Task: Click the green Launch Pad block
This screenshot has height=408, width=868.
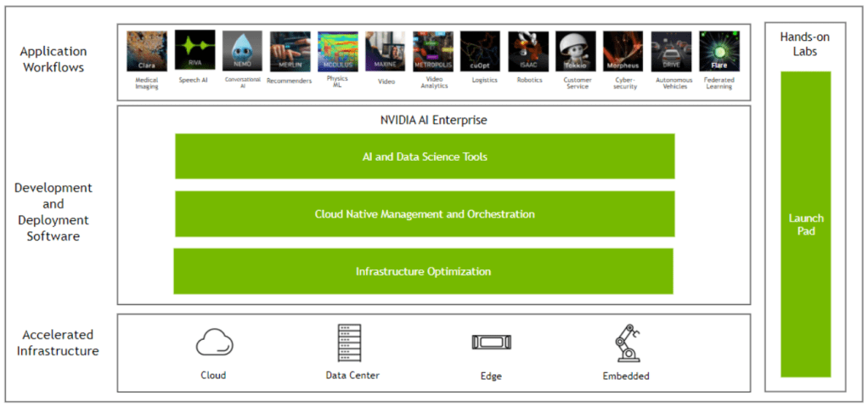Action: pyautogui.click(x=805, y=224)
